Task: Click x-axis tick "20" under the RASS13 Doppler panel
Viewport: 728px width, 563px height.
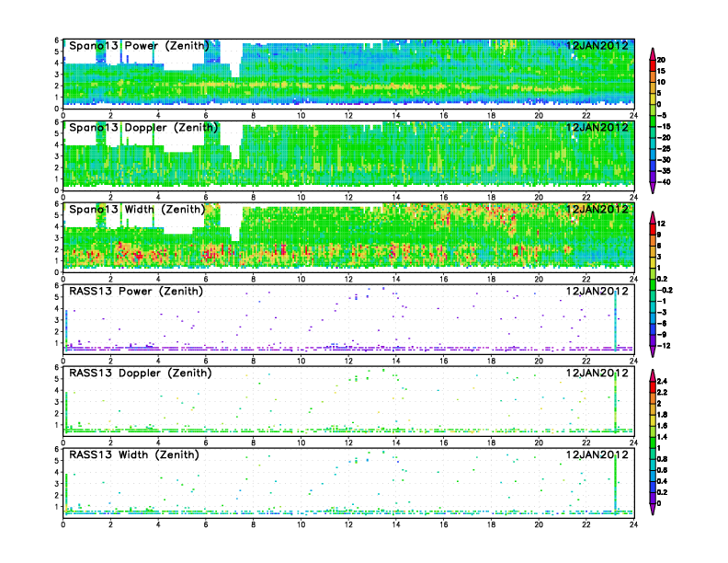Action: [x=539, y=442]
